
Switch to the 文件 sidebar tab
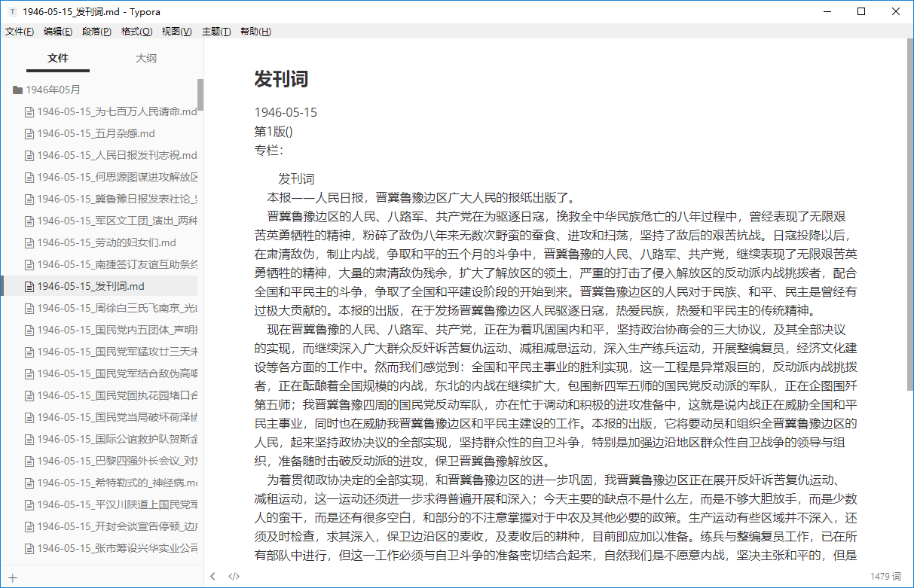point(58,58)
